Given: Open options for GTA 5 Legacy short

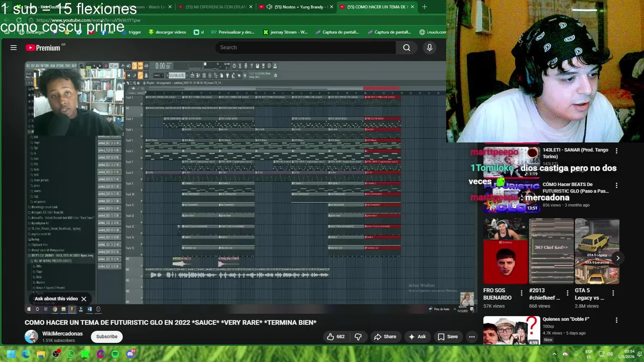Looking at the screenshot, I should click(x=613, y=293).
